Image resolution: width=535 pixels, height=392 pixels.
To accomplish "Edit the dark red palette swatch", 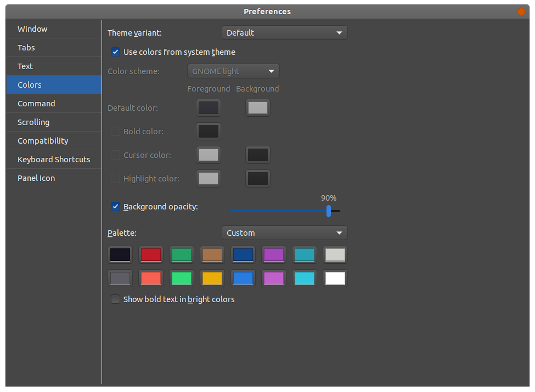I will pos(151,254).
